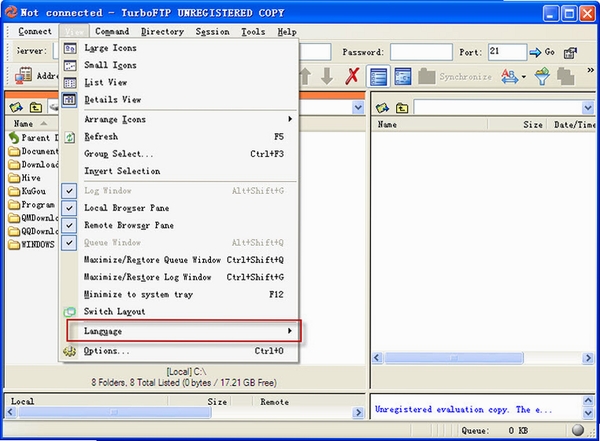Select the Hive folder
This screenshot has width=600, height=441.
[24, 178]
